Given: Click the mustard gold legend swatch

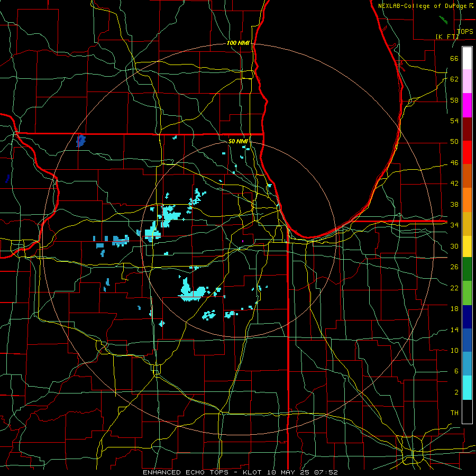Looking at the screenshot, I should pos(467,223).
